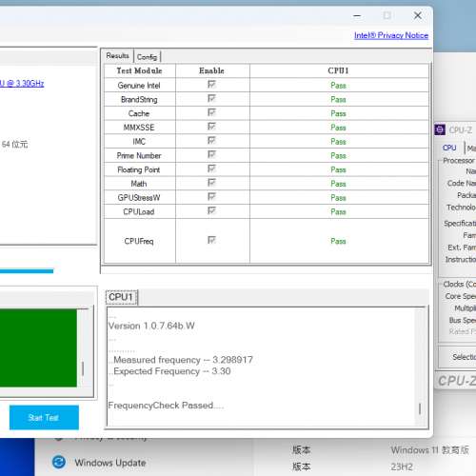Screen dimensions: 476x476
Task: Toggle the CPUFreq enable checkbox
Action: tap(211, 240)
